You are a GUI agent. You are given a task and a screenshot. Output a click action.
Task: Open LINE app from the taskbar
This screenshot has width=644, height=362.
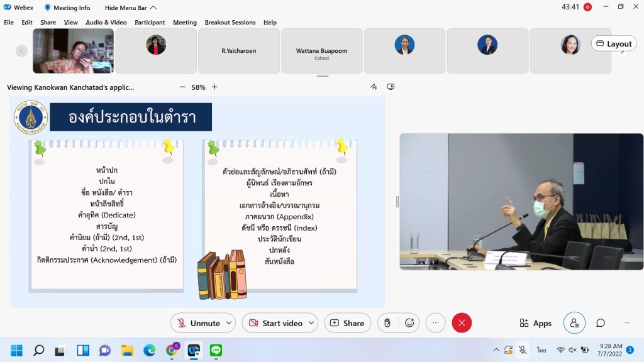pyautogui.click(x=216, y=350)
